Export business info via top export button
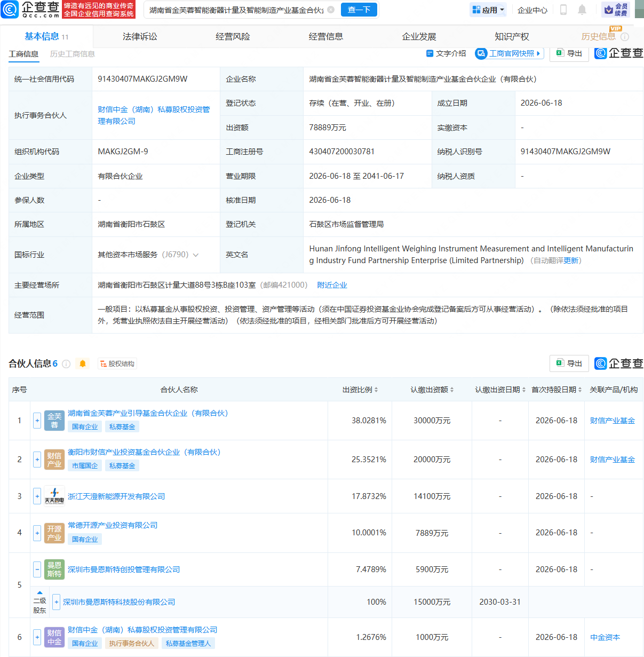 pyautogui.click(x=569, y=53)
